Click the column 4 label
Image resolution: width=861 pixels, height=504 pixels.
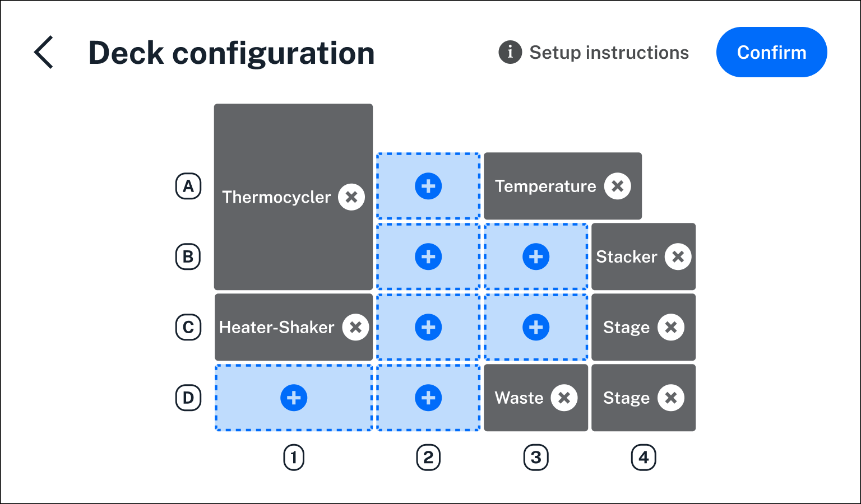coord(644,458)
